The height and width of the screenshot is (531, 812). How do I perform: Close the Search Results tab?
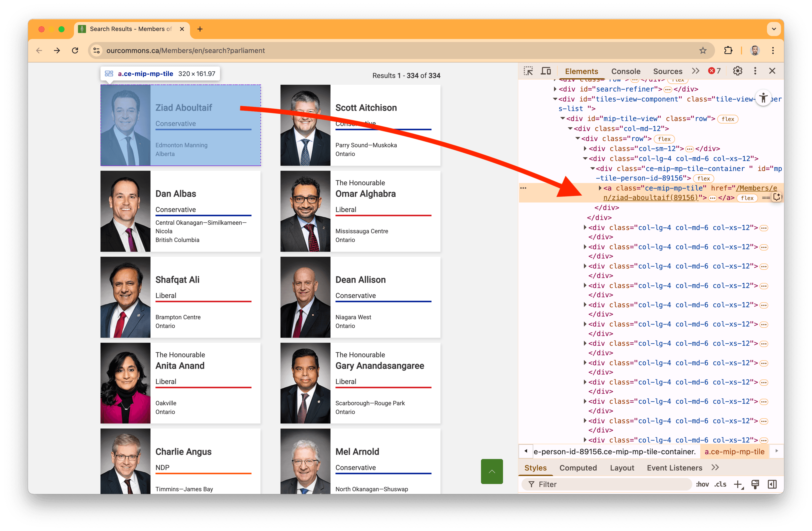tap(182, 29)
